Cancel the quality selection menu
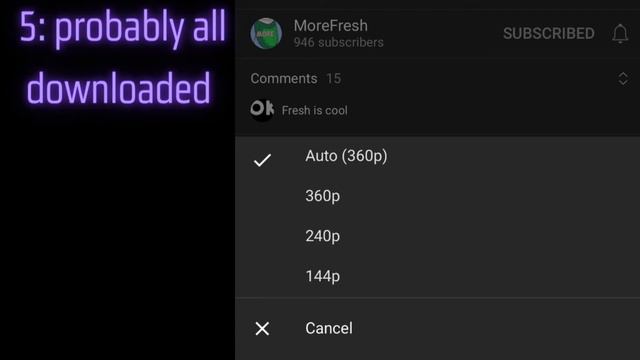The image size is (640, 360). pos(438,329)
